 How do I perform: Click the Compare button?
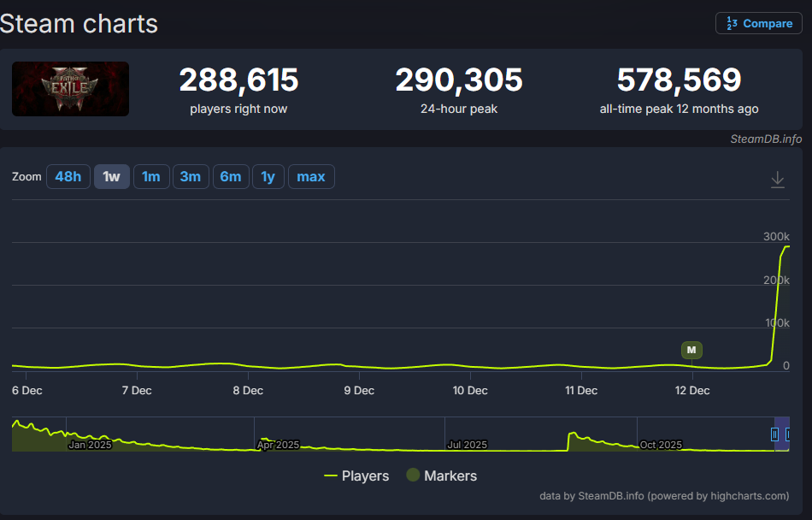(x=759, y=23)
